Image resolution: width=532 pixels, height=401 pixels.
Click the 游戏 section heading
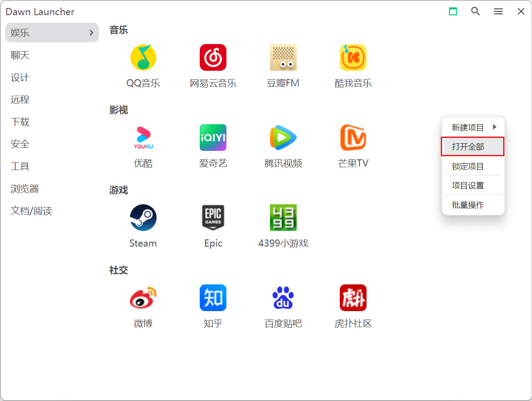point(119,190)
